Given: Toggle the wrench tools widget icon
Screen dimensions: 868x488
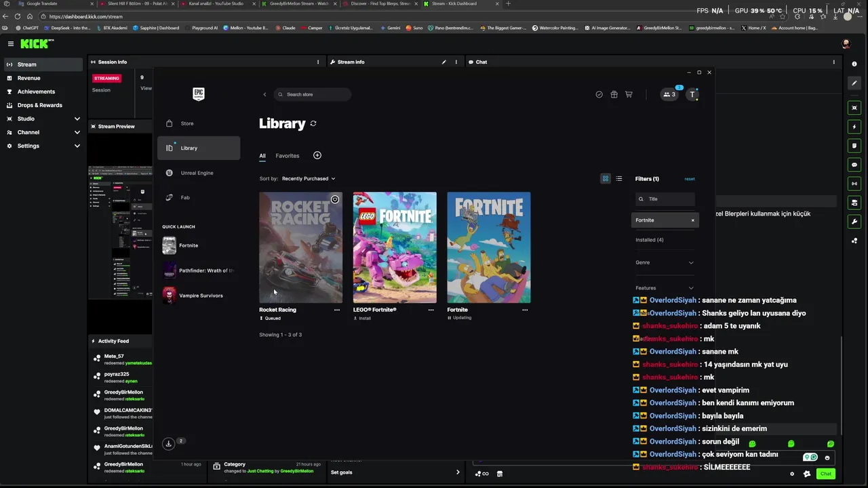Looking at the screenshot, I should (854, 222).
